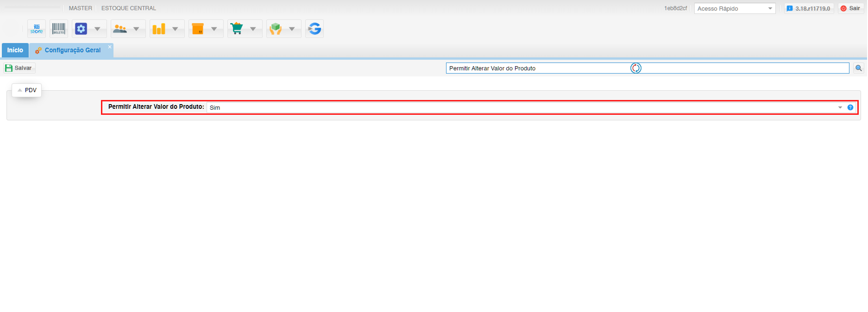The height and width of the screenshot is (312, 868).
Task: Click the orange box stock icon
Action: click(x=198, y=29)
